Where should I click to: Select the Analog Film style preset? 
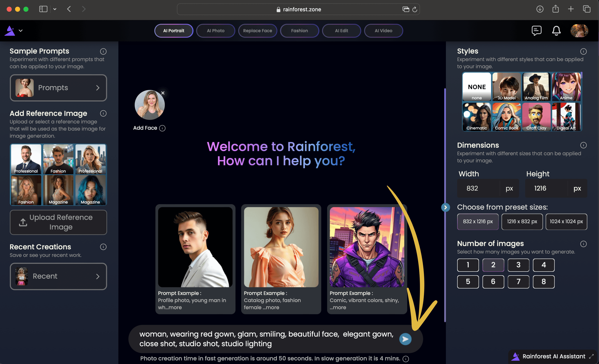coord(536,86)
